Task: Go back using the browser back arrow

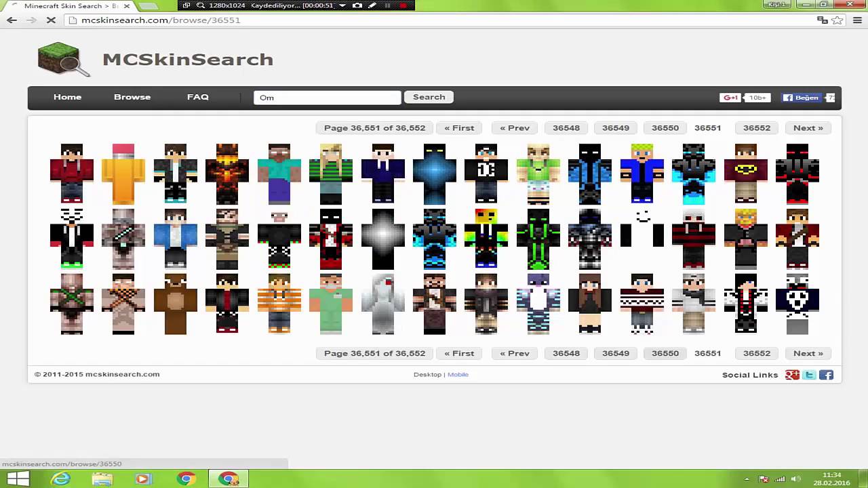Action: (x=12, y=20)
